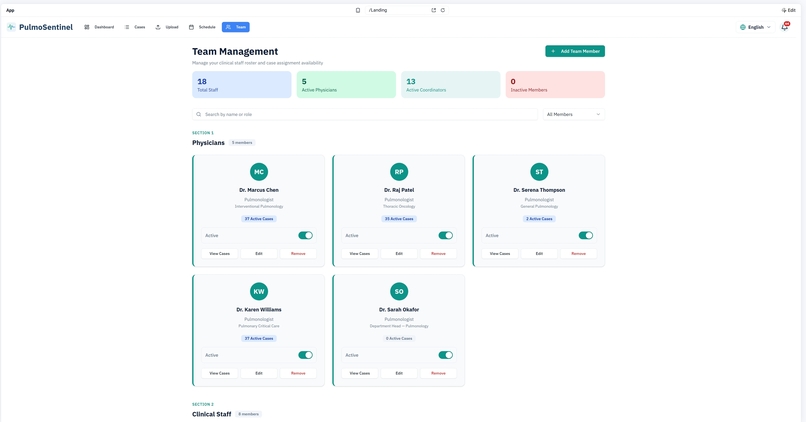This screenshot has width=806, height=422.
Task: Click the globe icon in language selector
Action: point(743,27)
